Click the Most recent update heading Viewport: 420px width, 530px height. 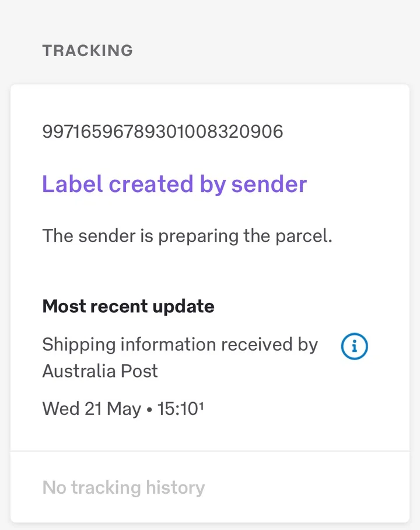128,306
